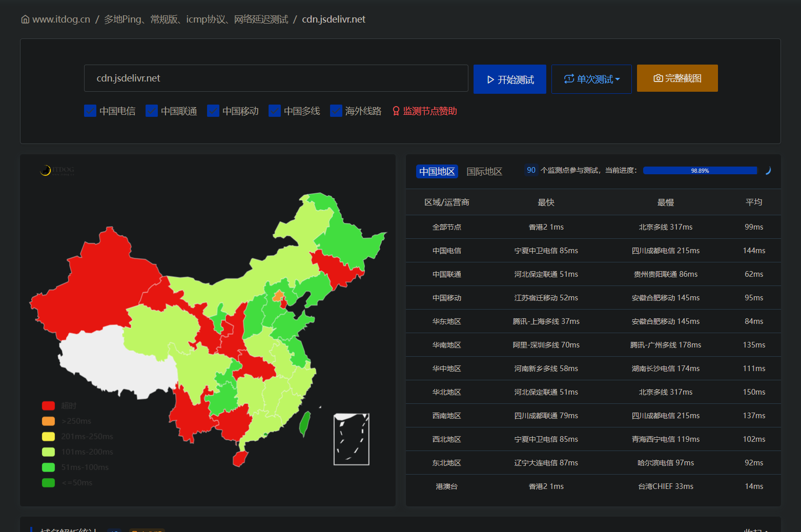Click the ITDOG logo on the map
This screenshot has height=532, width=801.
tap(57, 170)
